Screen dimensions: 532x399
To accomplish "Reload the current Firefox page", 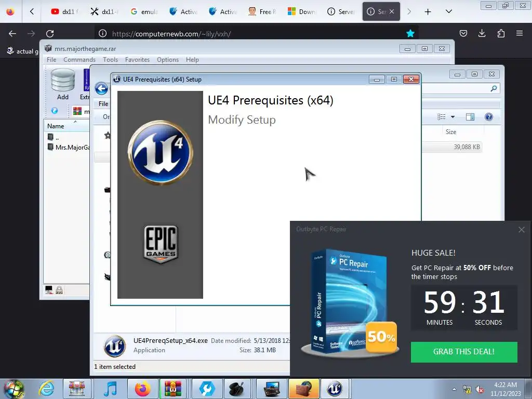I will tap(50, 34).
